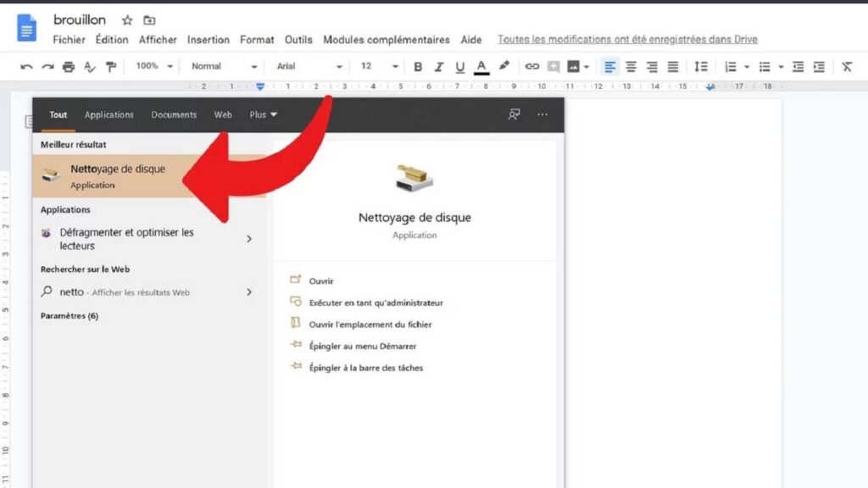Open the 100% zoom dropdown
This screenshot has height=488, width=868.
tap(154, 66)
